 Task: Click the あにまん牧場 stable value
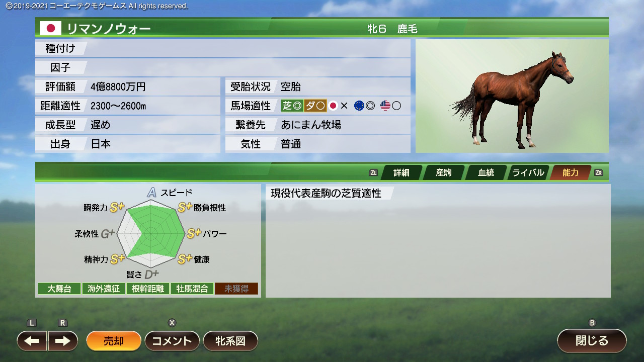pos(311,125)
